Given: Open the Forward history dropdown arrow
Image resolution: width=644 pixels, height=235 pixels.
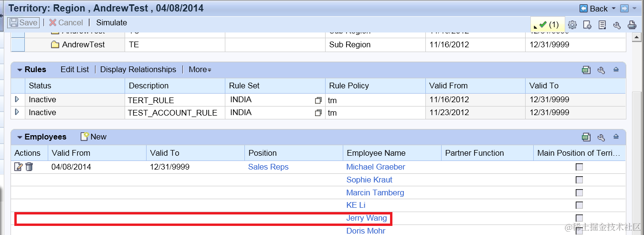Looking at the screenshot, I should click(x=634, y=9).
